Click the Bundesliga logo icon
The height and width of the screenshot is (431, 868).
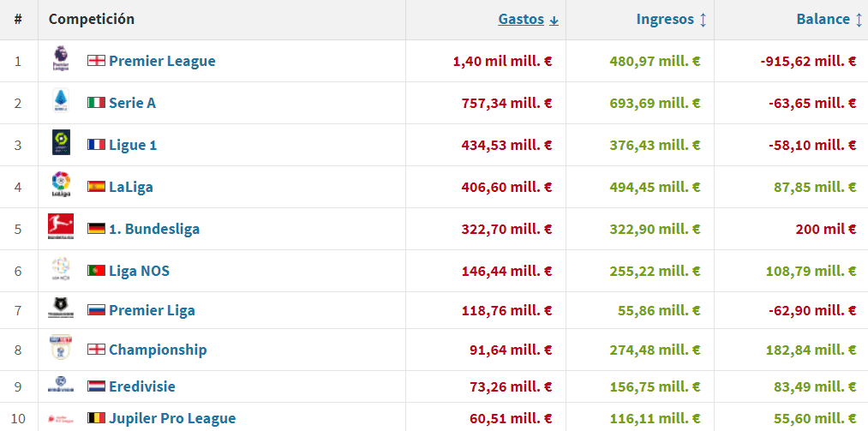coord(61,228)
